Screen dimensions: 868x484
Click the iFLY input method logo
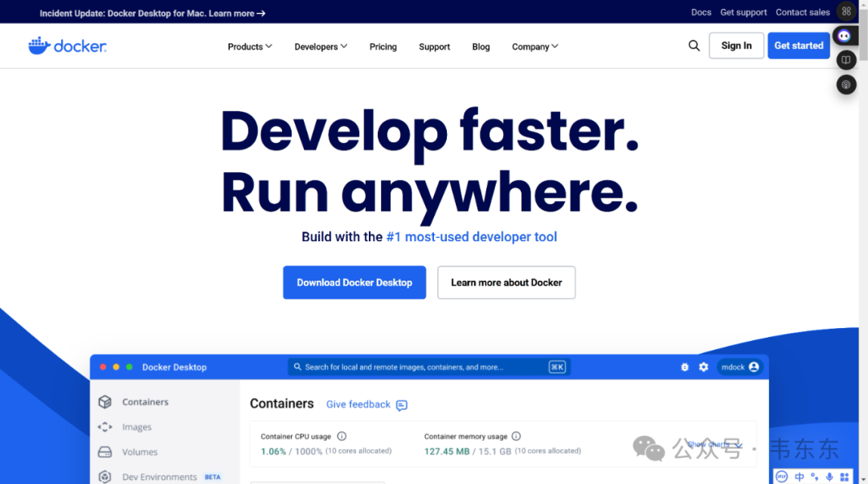tap(782, 477)
